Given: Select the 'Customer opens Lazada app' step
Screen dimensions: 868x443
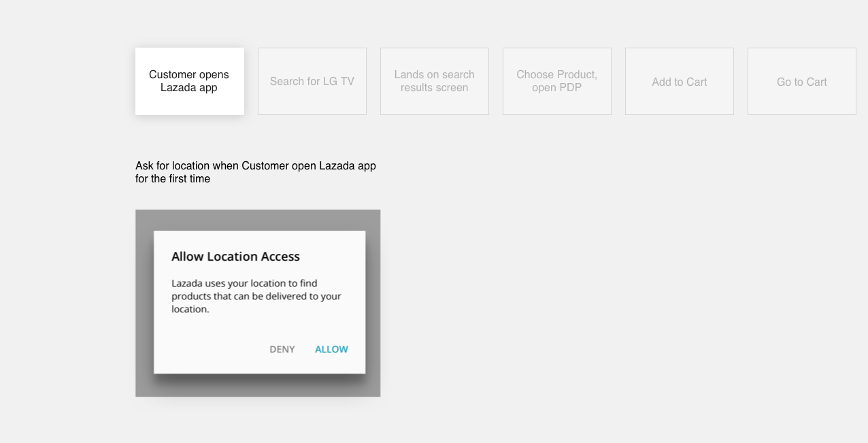Looking at the screenshot, I should point(189,81).
